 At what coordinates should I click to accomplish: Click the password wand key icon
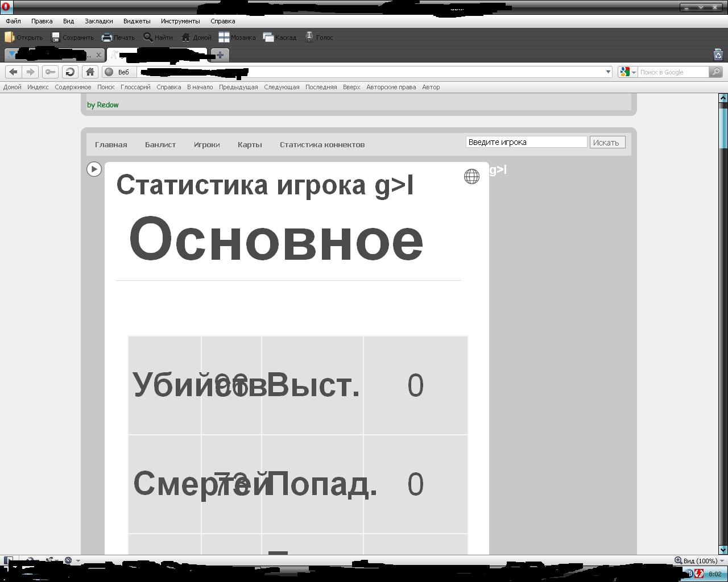coord(50,72)
